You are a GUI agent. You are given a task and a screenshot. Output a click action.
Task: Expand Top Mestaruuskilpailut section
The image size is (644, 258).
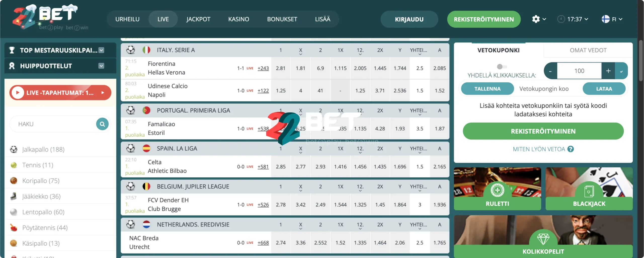click(x=101, y=50)
